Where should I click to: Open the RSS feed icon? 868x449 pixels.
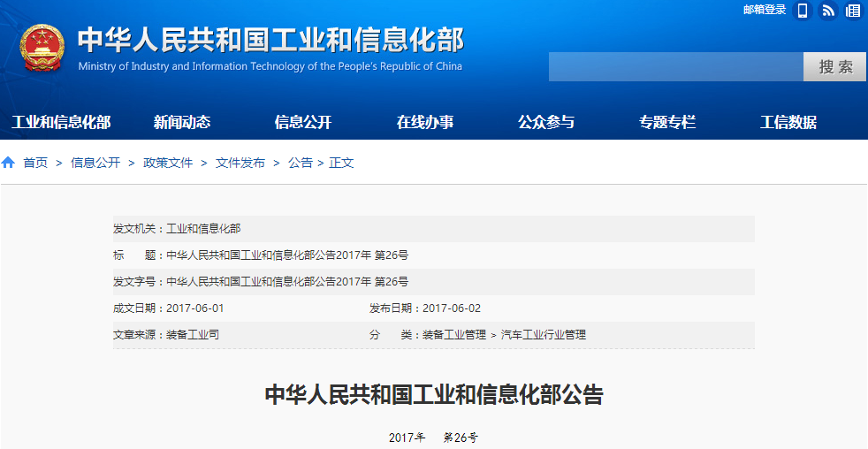(x=828, y=11)
